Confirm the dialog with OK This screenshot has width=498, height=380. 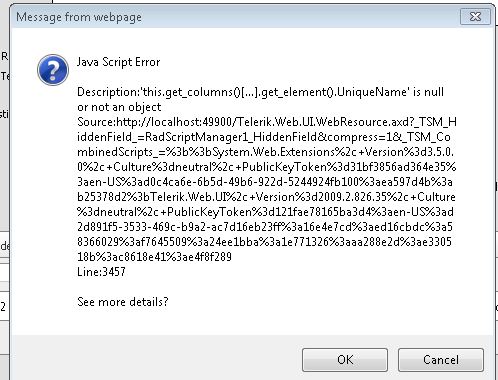click(345, 360)
